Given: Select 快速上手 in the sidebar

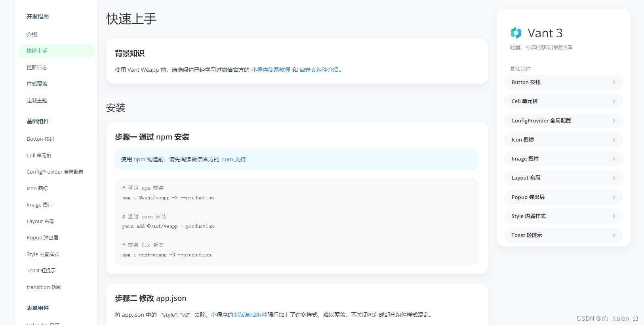Looking at the screenshot, I should (x=56, y=51).
